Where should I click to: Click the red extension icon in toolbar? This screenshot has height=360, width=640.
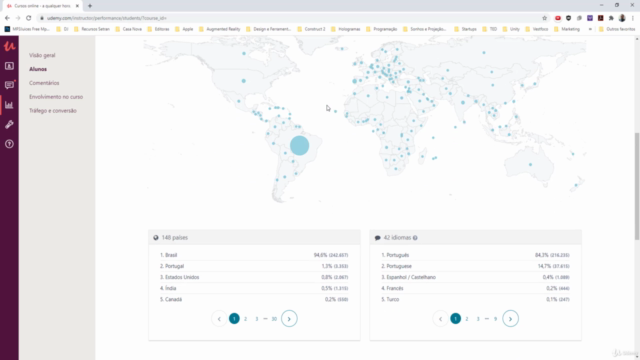click(558, 18)
